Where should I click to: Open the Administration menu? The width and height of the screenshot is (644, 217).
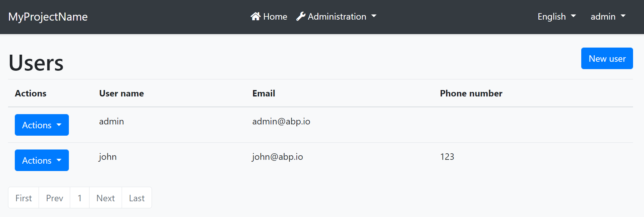336,16
